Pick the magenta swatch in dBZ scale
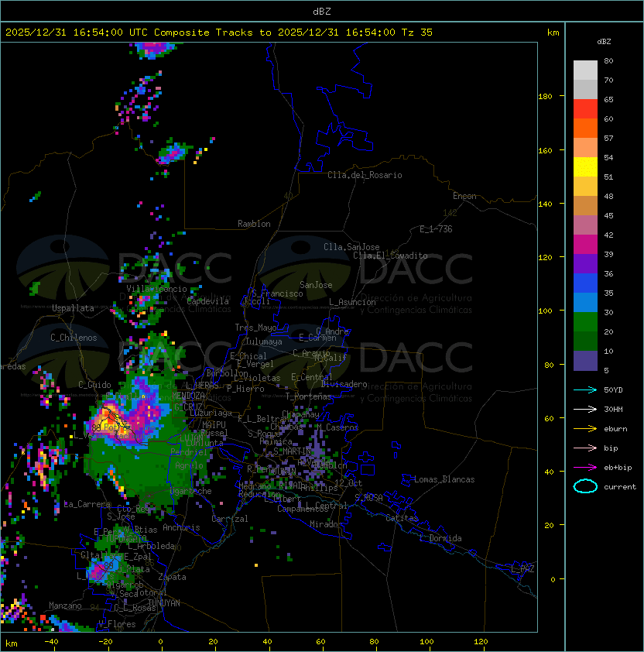Viewport: 644px width, 652px height. [585, 244]
